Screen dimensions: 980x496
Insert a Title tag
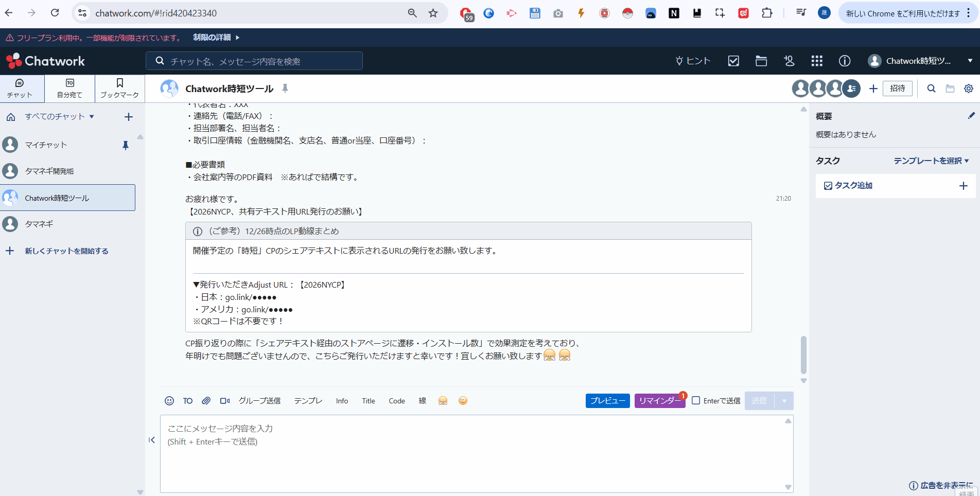click(368, 401)
